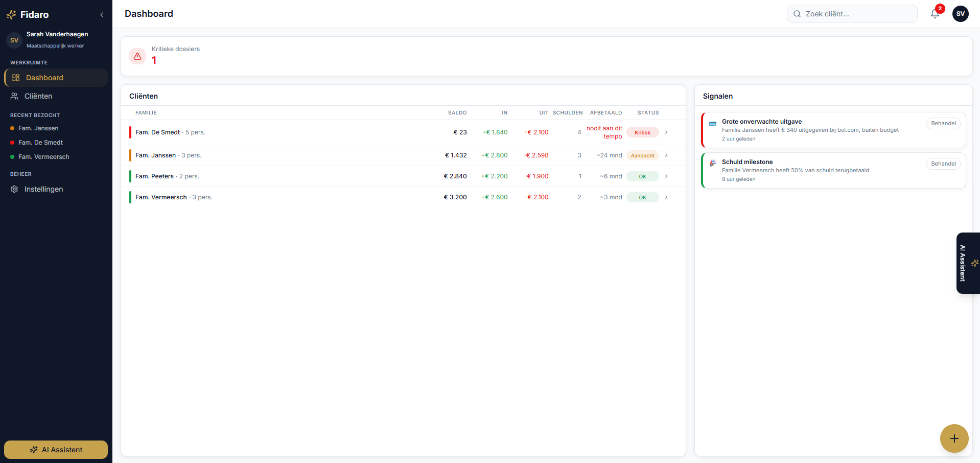Click Behandel on Grote onverwachte uitgave

tap(943, 123)
